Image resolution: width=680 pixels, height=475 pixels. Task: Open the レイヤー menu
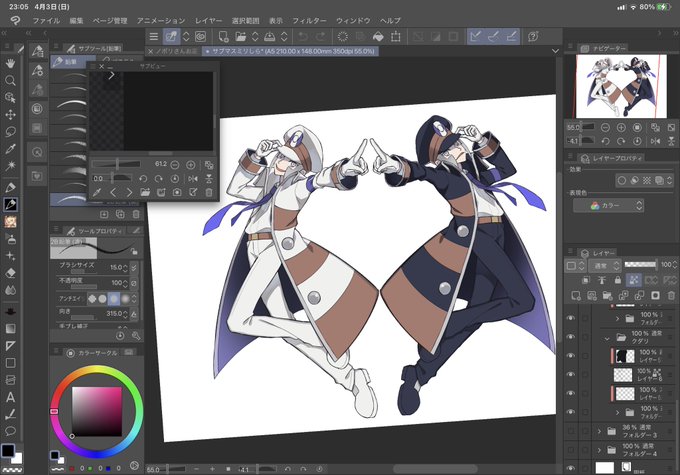click(208, 20)
